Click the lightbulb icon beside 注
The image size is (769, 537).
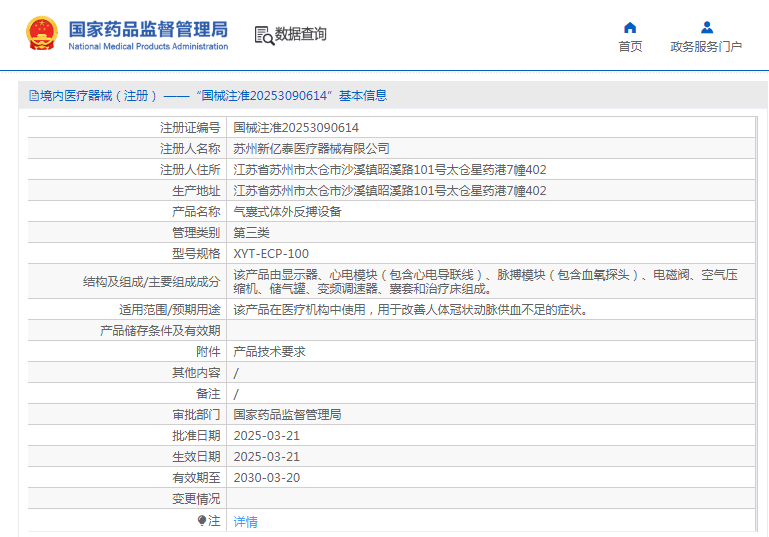click(x=202, y=520)
